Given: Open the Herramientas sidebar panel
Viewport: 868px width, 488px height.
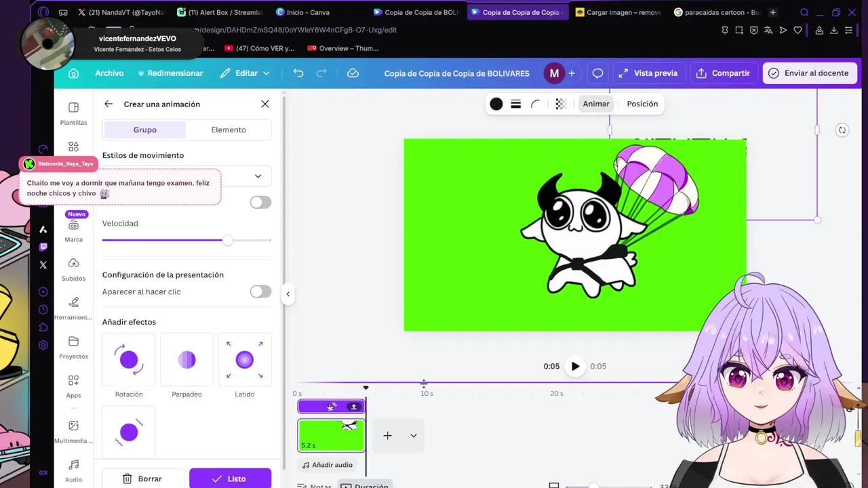Looking at the screenshot, I should click(x=73, y=308).
